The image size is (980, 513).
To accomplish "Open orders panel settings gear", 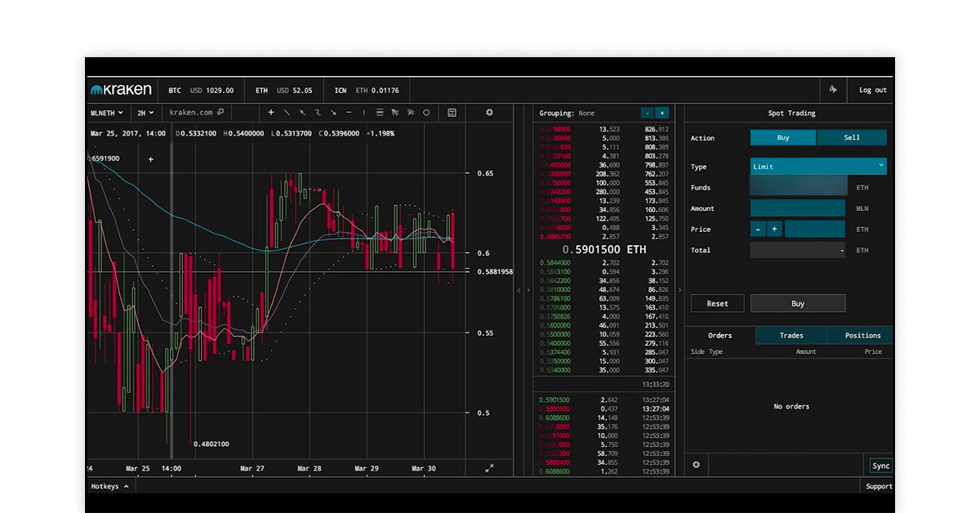I will [x=697, y=465].
